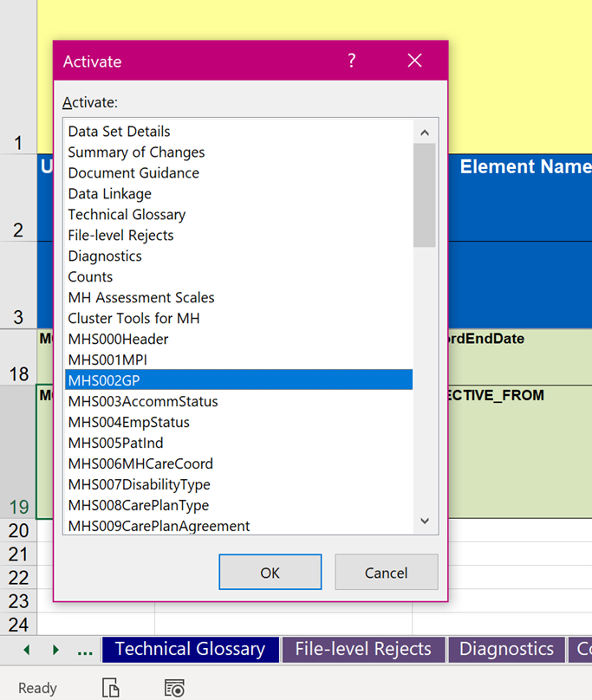Select Counts in the list
The width and height of the screenshot is (592, 700).
[238, 276]
